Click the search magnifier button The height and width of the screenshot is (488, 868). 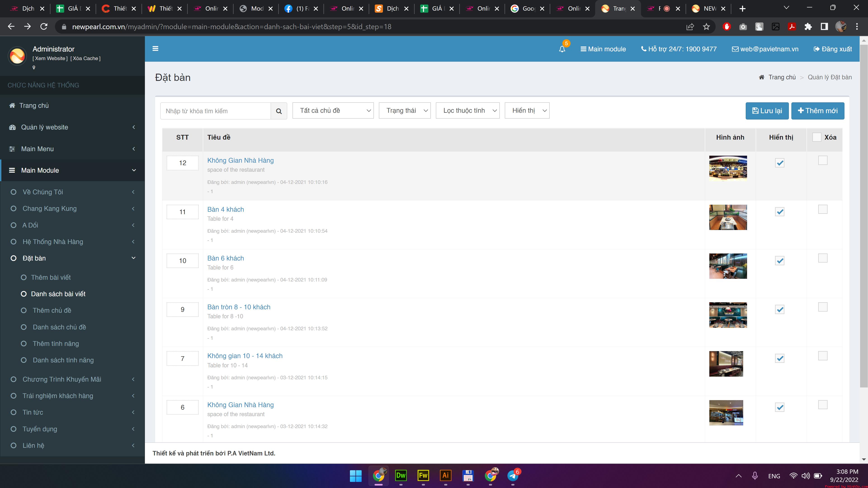pos(279,111)
